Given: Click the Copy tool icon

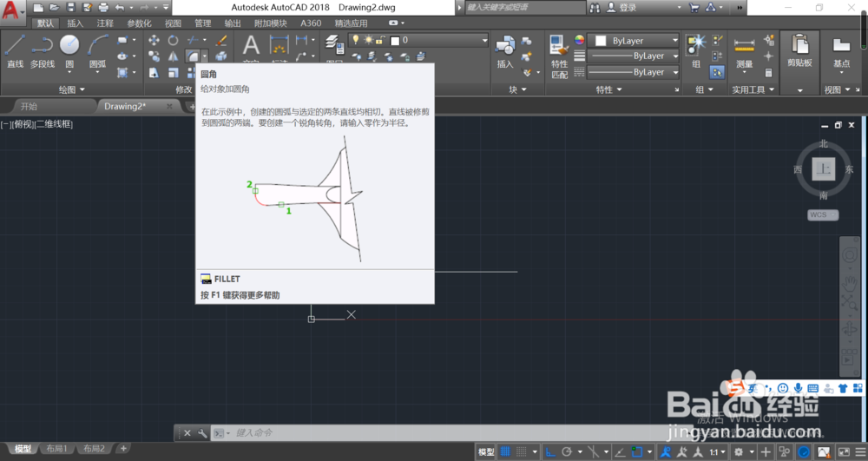Looking at the screenshot, I should coord(154,56).
